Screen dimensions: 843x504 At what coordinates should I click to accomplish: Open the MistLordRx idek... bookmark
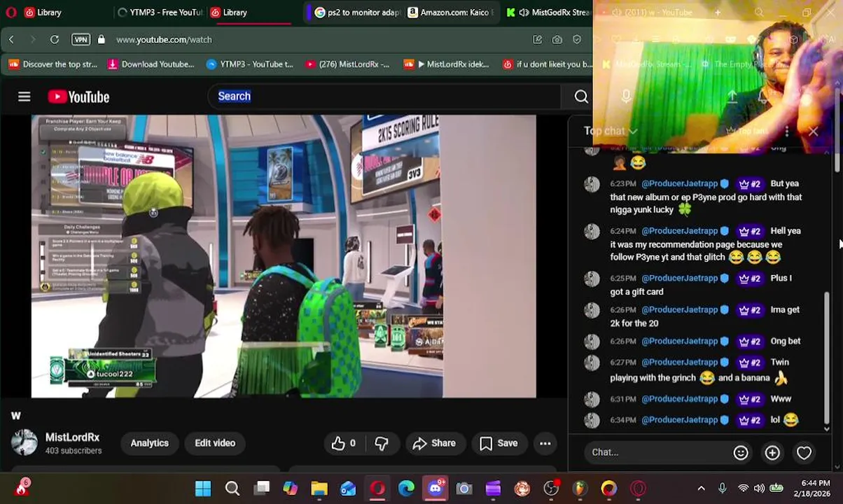tap(447, 64)
